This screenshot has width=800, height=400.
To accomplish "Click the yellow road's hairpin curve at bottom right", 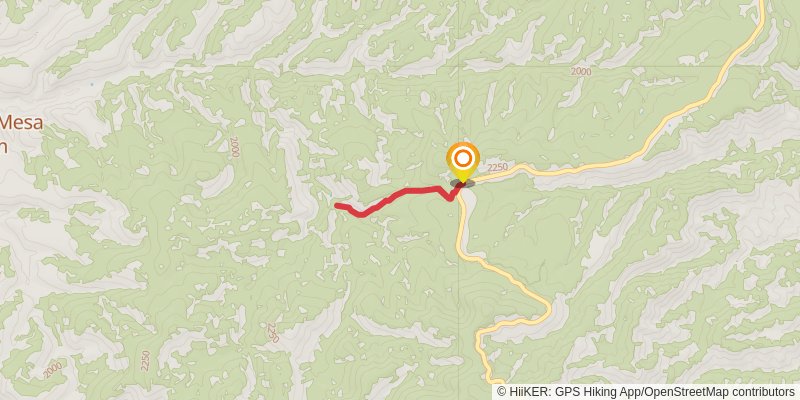I will 546,307.
